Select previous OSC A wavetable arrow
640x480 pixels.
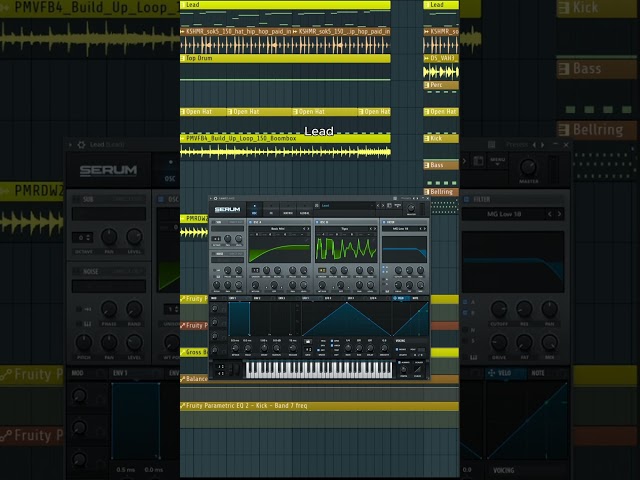(x=304, y=229)
